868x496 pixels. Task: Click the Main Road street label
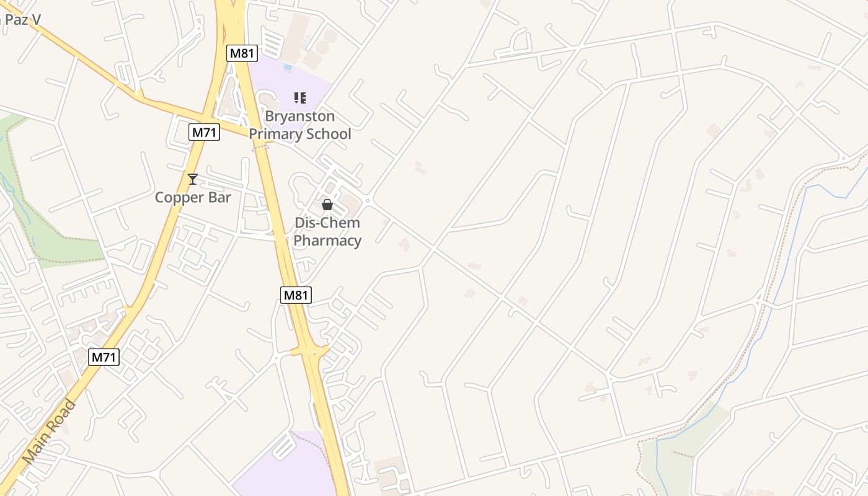tap(49, 432)
